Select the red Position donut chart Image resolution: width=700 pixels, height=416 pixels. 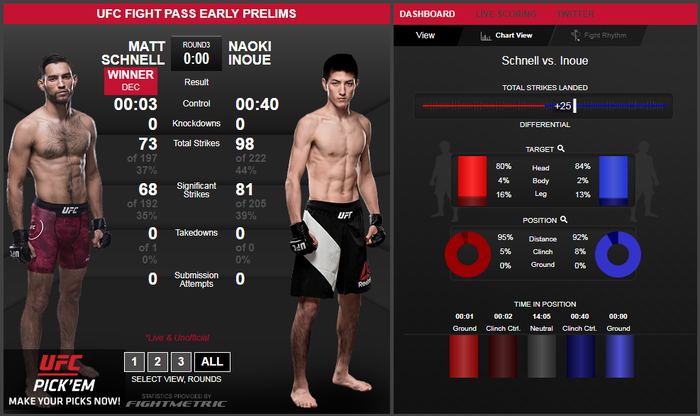467,254
